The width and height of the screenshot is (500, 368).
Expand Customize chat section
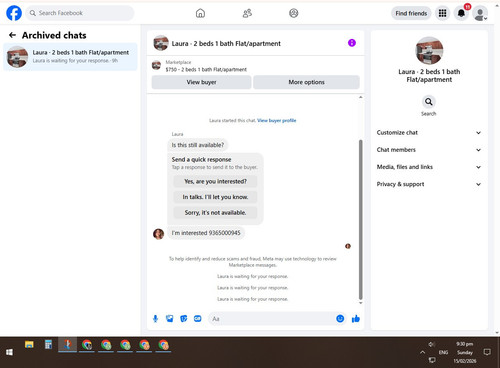tap(429, 133)
